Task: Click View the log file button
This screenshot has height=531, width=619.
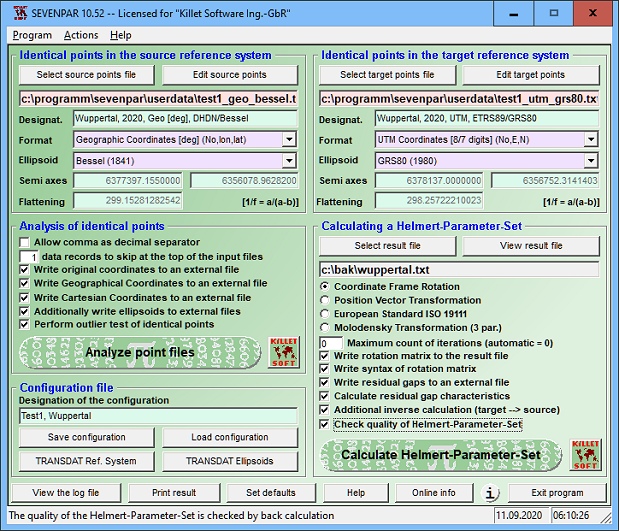Action: (66, 493)
